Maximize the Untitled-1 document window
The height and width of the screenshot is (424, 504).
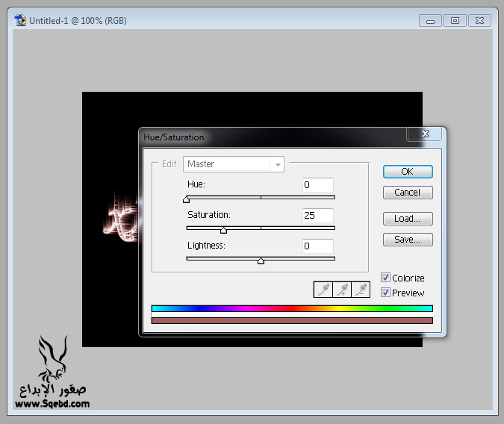click(x=454, y=21)
